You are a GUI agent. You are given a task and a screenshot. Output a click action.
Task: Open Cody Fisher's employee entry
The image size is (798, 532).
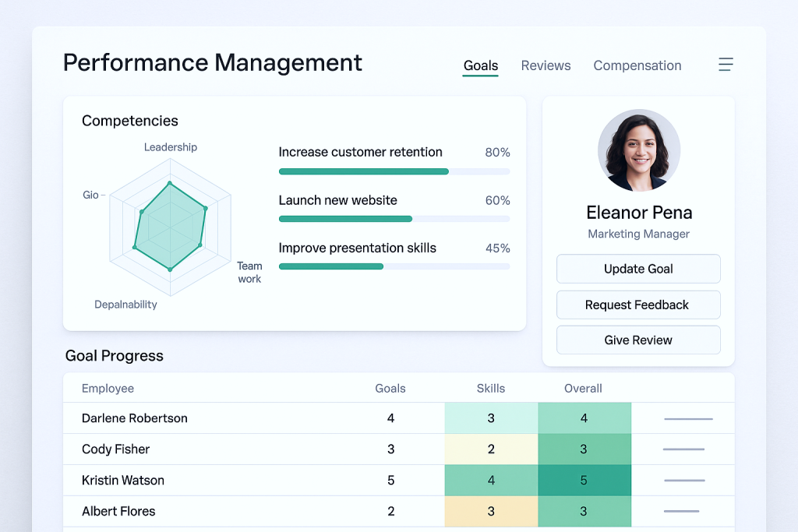(115, 449)
